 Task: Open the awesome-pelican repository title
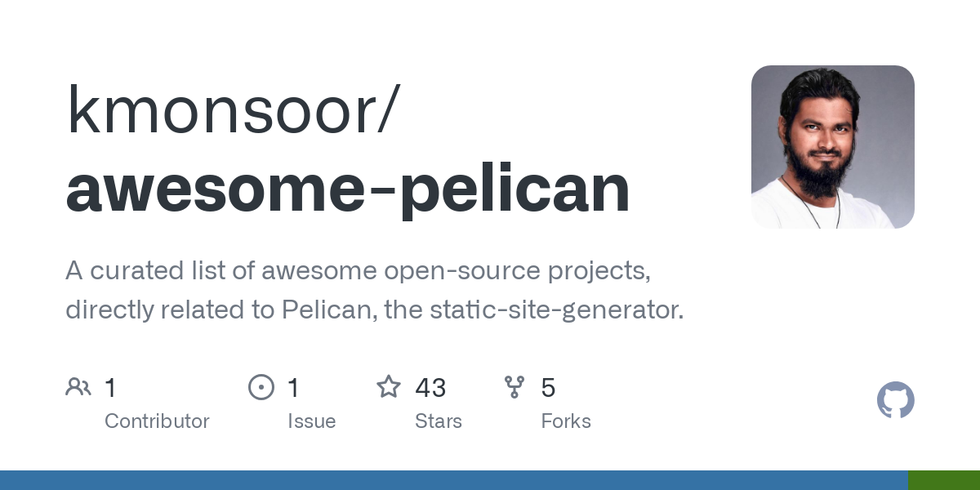(348, 189)
